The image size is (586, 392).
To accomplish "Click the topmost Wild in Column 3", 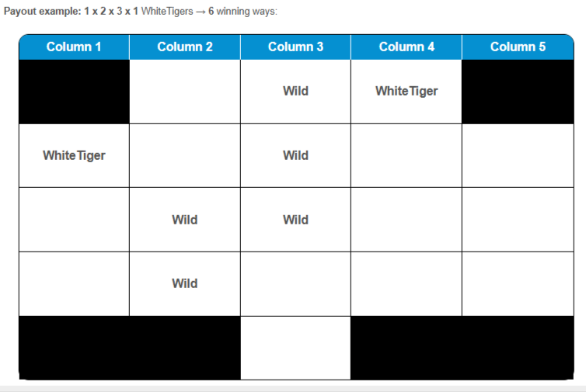I will (x=295, y=91).
